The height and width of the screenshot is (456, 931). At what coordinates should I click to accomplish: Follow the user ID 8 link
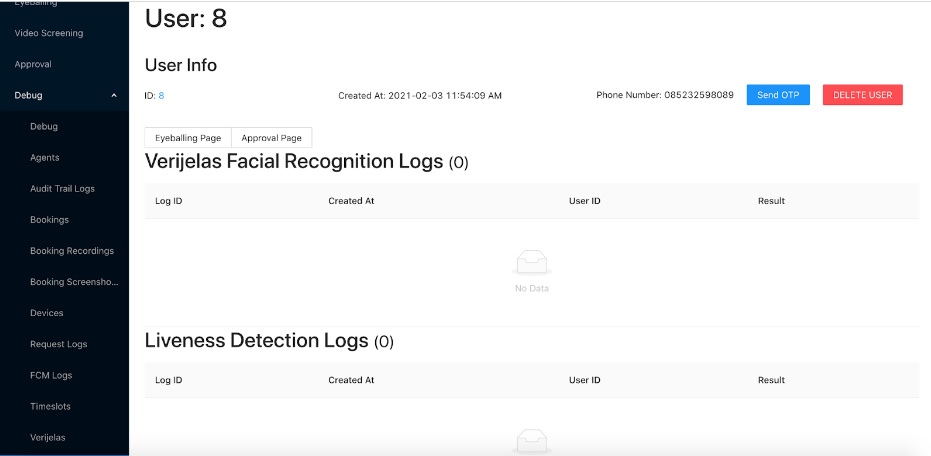click(161, 96)
